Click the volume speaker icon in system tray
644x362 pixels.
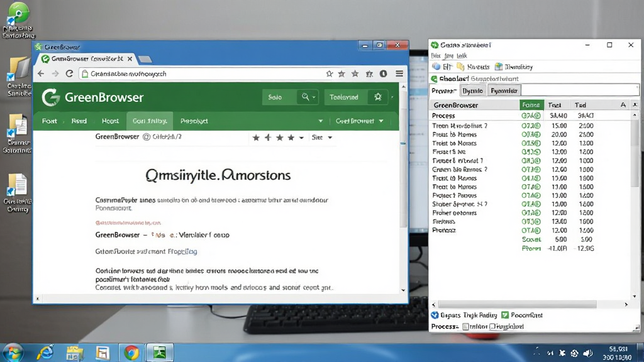point(588,353)
